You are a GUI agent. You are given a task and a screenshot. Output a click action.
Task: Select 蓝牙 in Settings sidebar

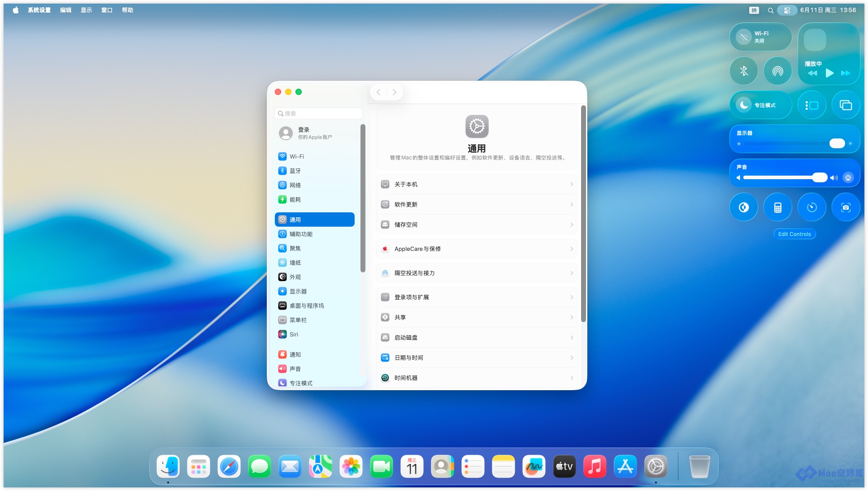[315, 171]
